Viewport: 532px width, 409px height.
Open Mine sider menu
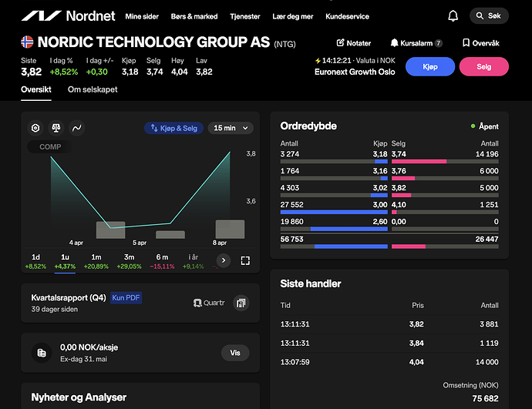pos(142,16)
